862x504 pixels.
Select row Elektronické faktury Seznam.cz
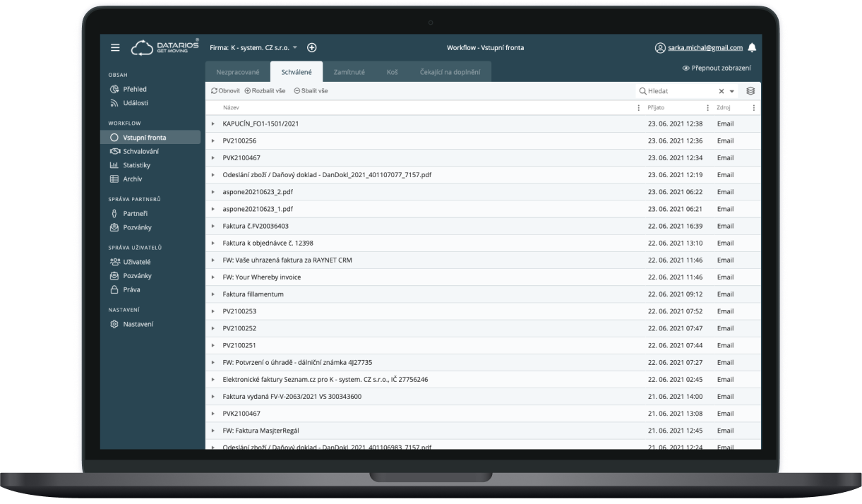(483, 379)
